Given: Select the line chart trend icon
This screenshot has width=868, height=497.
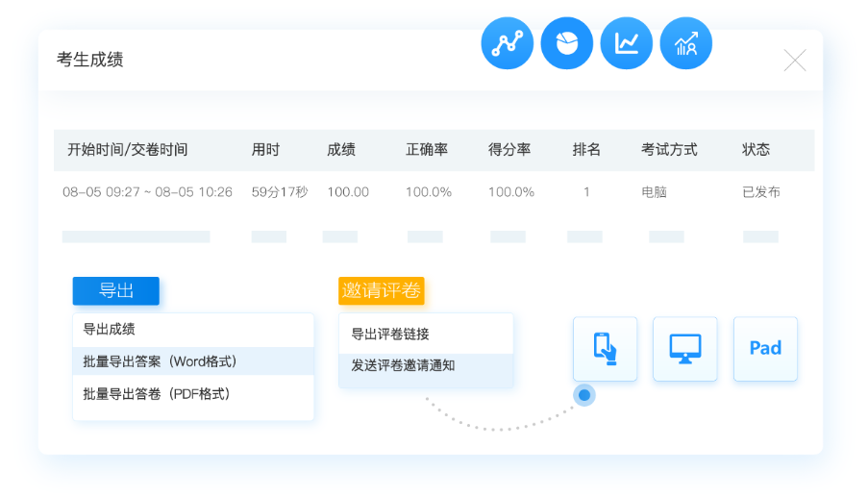Looking at the screenshot, I should coord(626,43).
